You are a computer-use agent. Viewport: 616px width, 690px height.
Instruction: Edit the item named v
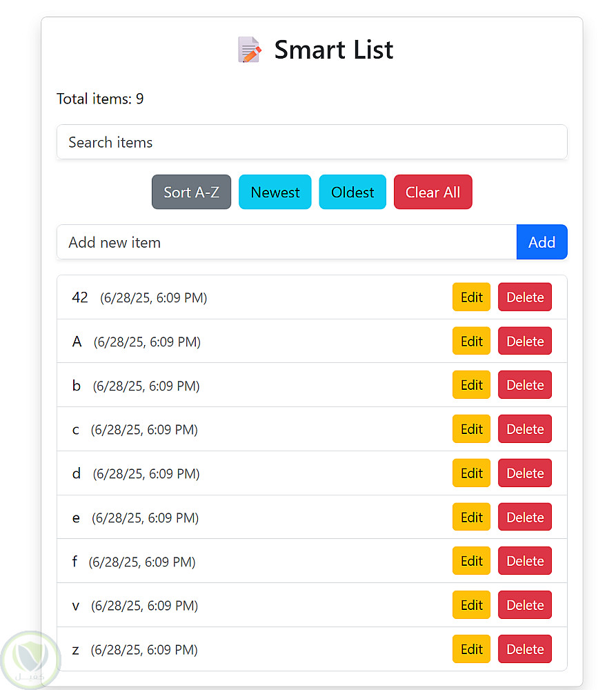point(471,605)
